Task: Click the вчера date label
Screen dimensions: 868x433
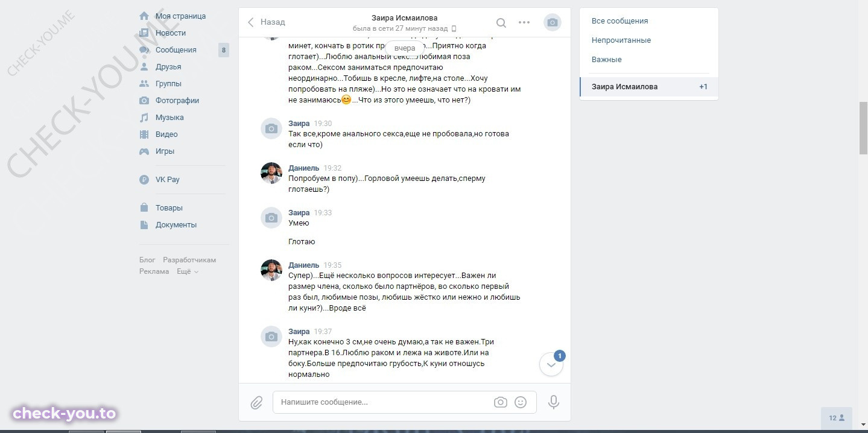Action: [405, 48]
